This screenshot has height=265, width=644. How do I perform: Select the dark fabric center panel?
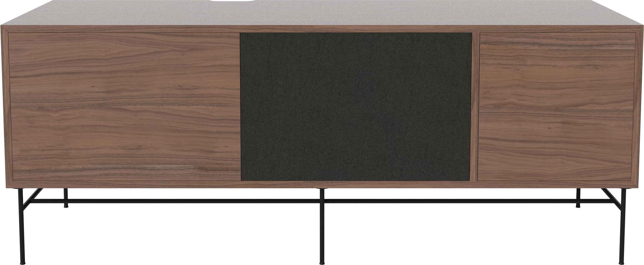click(x=356, y=106)
